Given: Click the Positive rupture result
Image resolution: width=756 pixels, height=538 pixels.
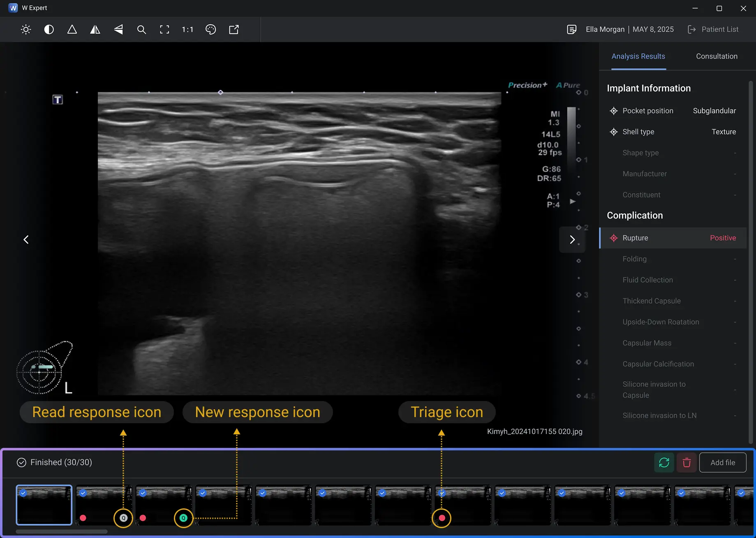Looking at the screenshot, I should pos(723,238).
